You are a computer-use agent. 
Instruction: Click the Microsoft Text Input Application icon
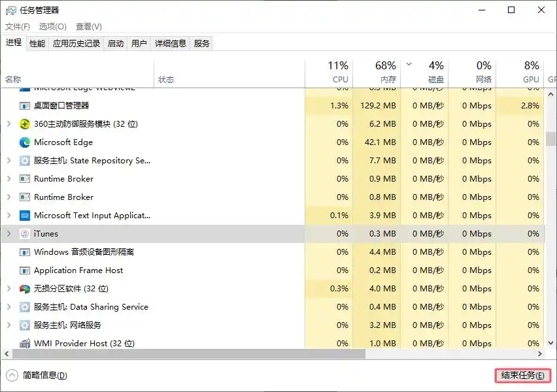point(24,216)
